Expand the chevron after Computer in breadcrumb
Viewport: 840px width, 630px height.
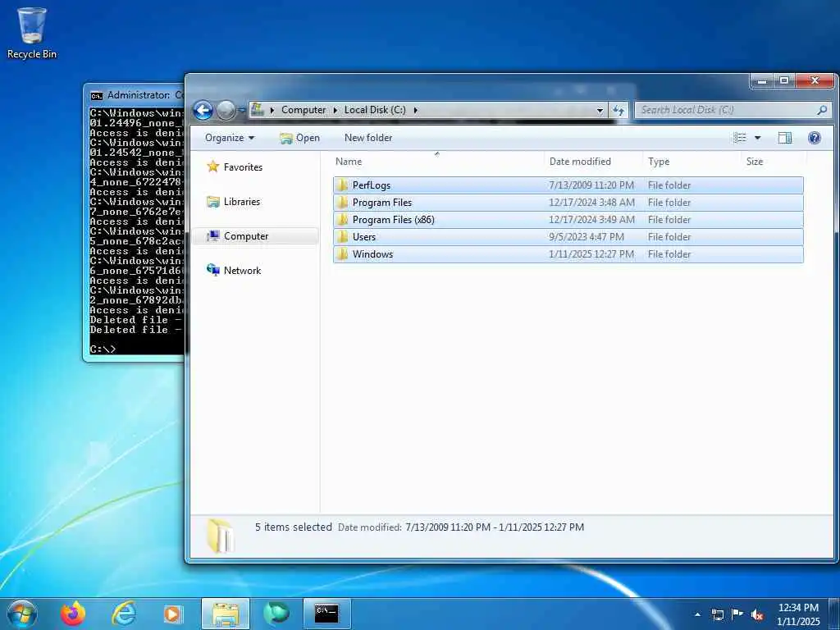pyautogui.click(x=336, y=110)
